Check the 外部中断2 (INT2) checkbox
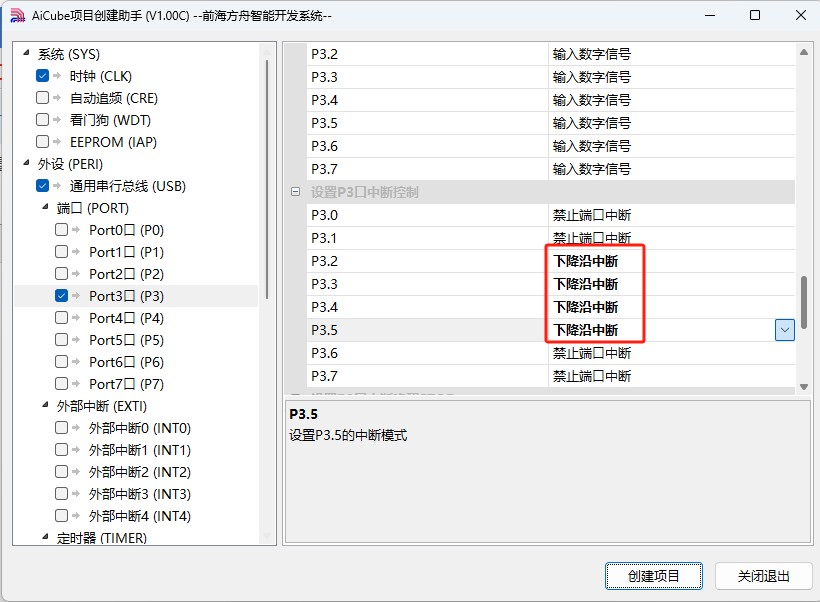820x602 pixels. (x=61, y=471)
